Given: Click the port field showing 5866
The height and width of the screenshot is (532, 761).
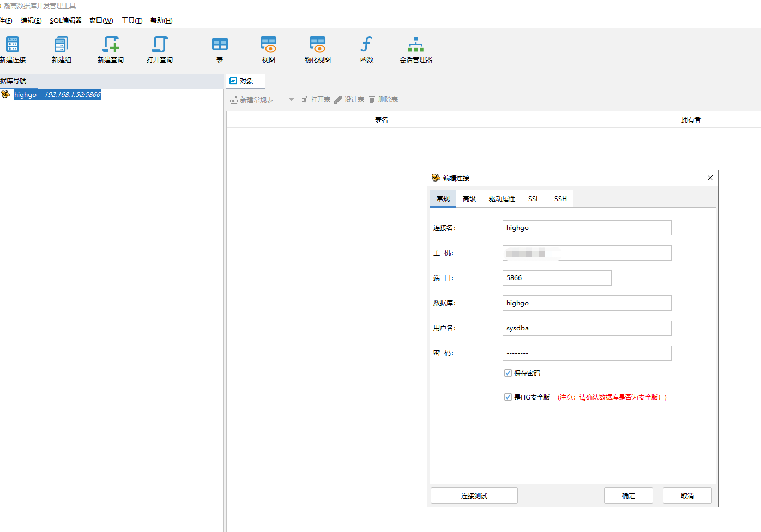Looking at the screenshot, I should (x=557, y=278).
